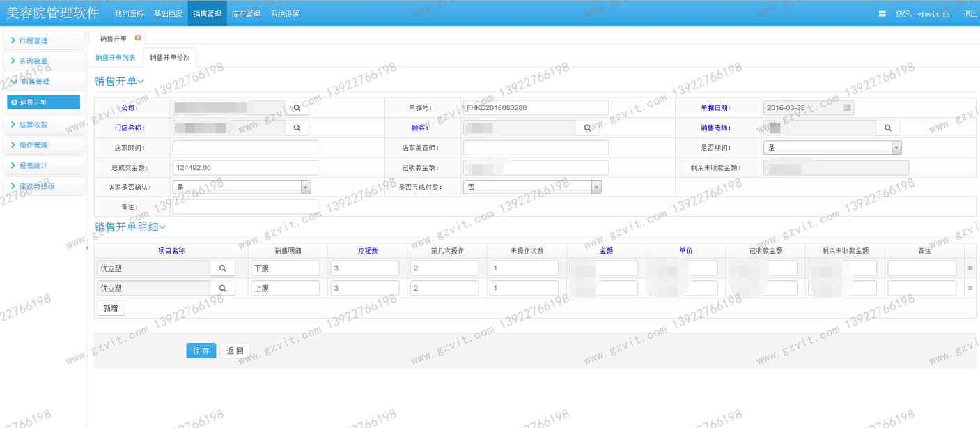Screen dimensions: 980x428
Task: Click the 销售明细 field containing 下腹
Action: 285,268
